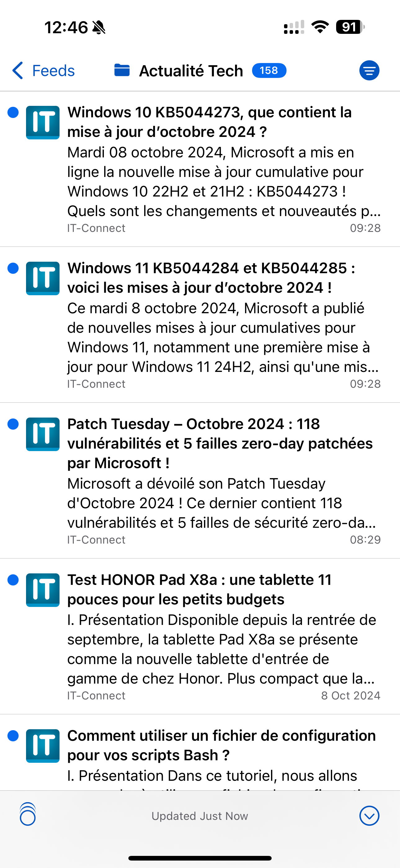This screenshot has height=868, width=400.
Task: Open the layered circles icon at bottom left
Action: 28,816
